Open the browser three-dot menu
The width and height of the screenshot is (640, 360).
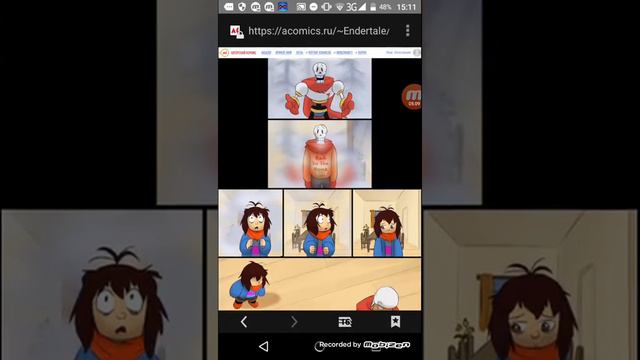[407, 31]
